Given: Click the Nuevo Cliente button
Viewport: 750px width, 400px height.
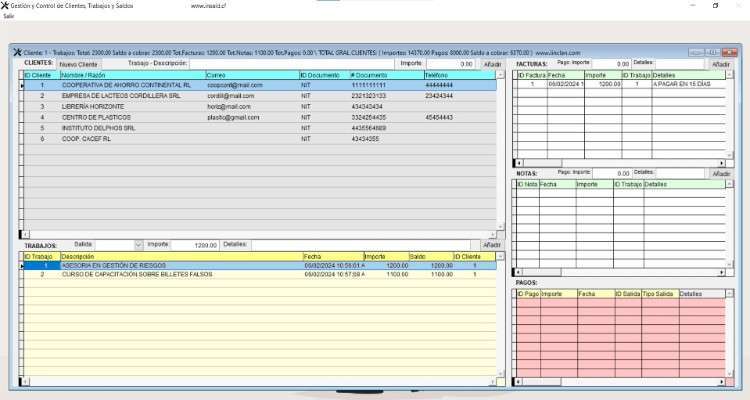Looking at the screenshot, I should (79, 63).
